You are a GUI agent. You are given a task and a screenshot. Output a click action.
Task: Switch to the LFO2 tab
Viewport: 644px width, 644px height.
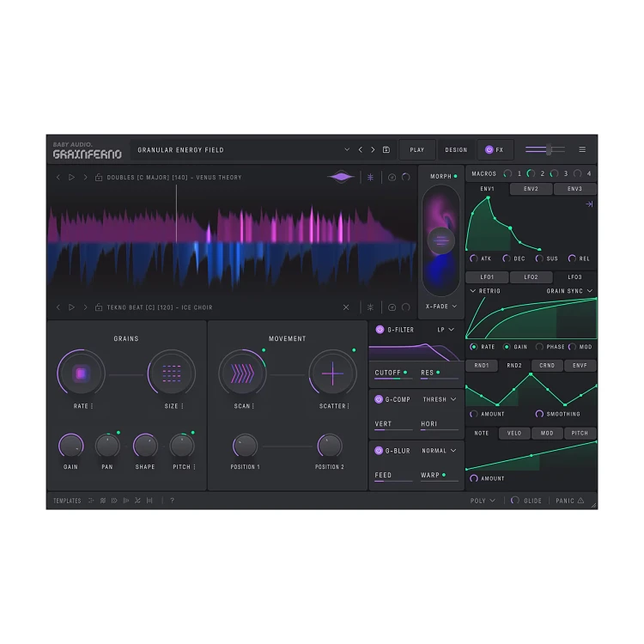click(531, 276)
